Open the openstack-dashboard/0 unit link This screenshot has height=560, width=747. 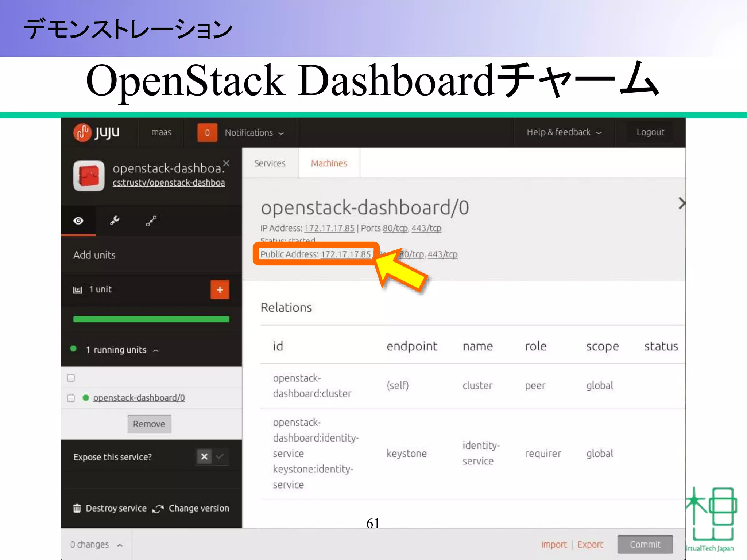[139, 397]
